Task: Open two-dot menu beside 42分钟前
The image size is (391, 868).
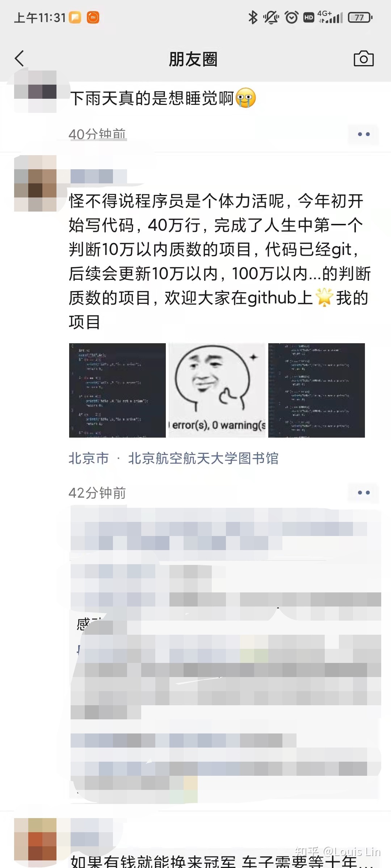Action: pyautogui.click(x=363, y=493)
